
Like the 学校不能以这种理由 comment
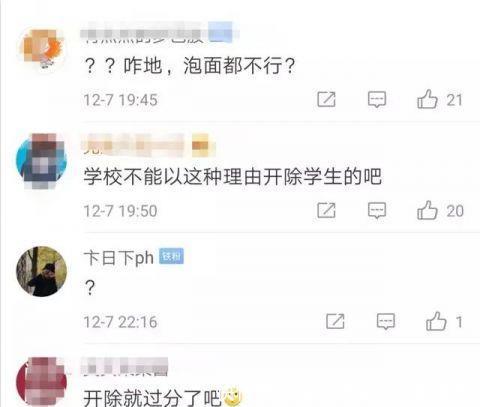coord(427,210)
